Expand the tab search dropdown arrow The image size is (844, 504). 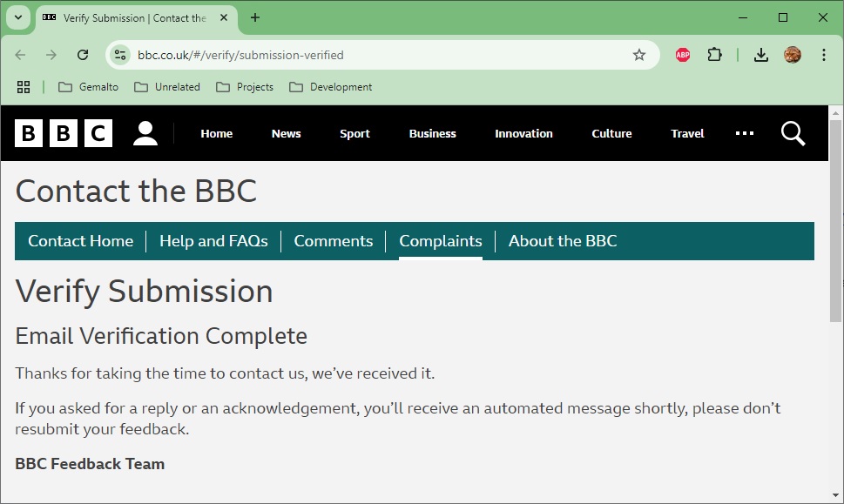[x=17, y=17]
